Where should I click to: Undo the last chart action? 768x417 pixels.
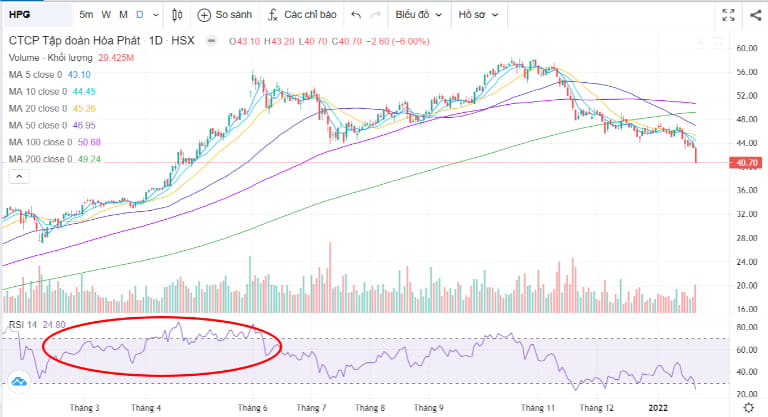coord(356,15)
